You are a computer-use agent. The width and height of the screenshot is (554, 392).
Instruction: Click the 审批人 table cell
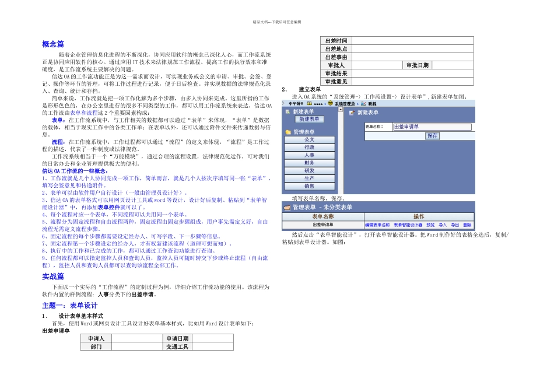[x=336, y=65]
